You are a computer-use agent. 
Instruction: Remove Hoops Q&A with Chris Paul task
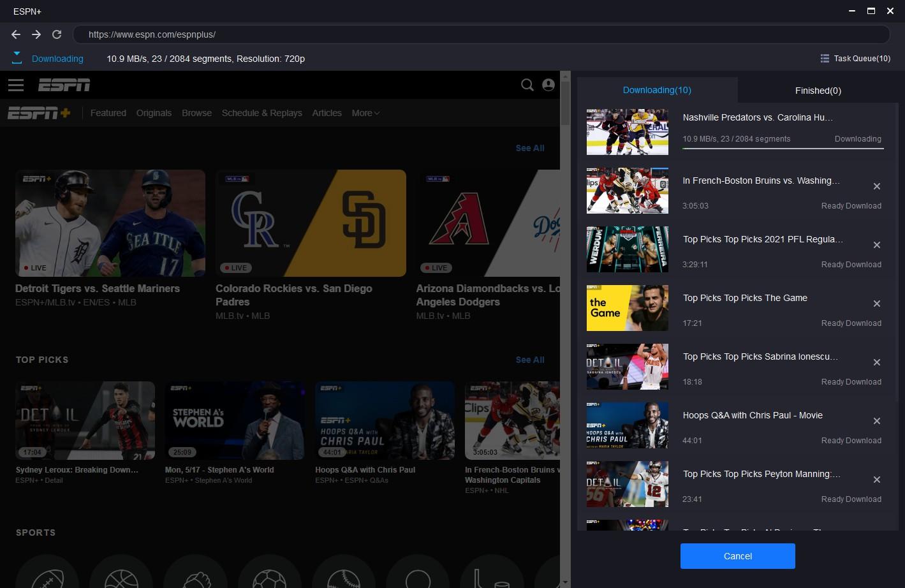(x=877, y=421)
